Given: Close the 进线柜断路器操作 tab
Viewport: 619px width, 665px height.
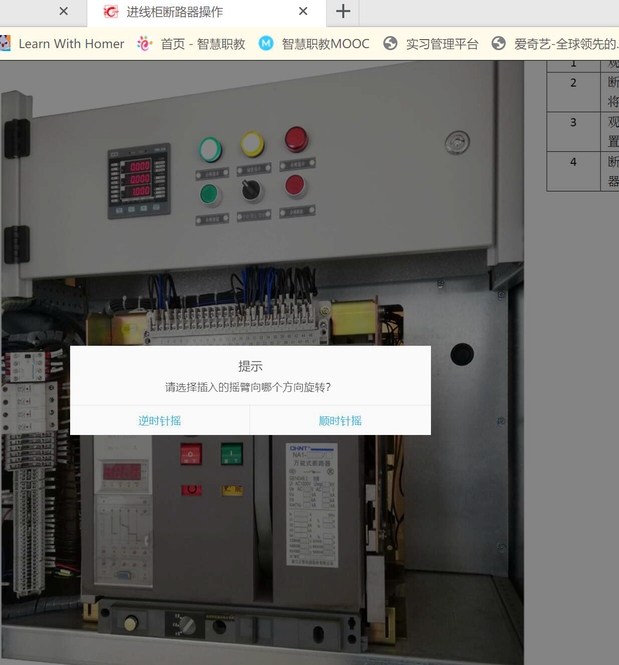Looking at the screenshot, I should [x=304, y=12].
